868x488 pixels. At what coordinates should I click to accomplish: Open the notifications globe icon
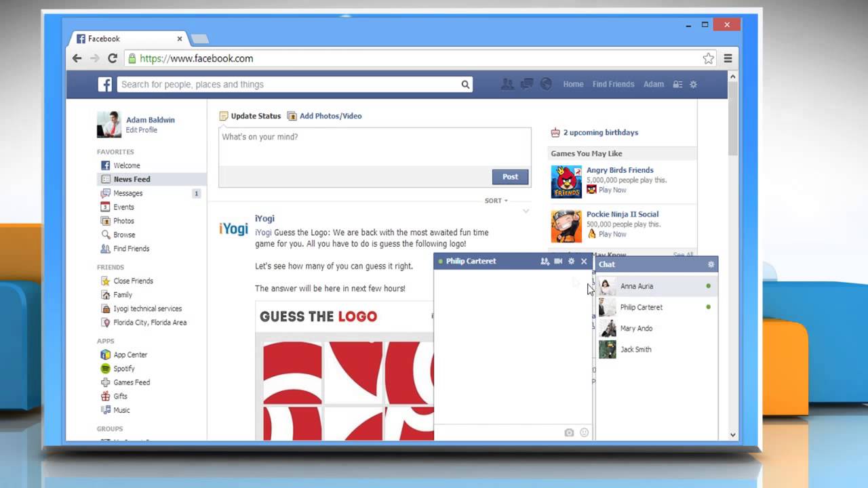click(546, 84)
